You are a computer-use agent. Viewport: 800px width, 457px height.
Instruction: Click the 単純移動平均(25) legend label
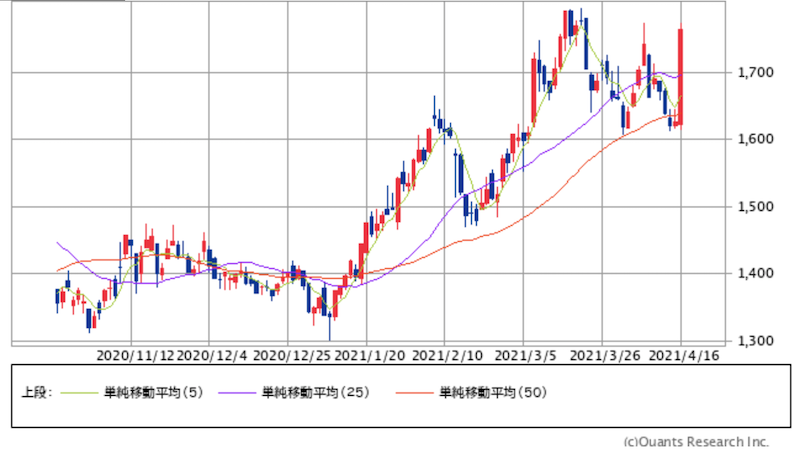315,392
